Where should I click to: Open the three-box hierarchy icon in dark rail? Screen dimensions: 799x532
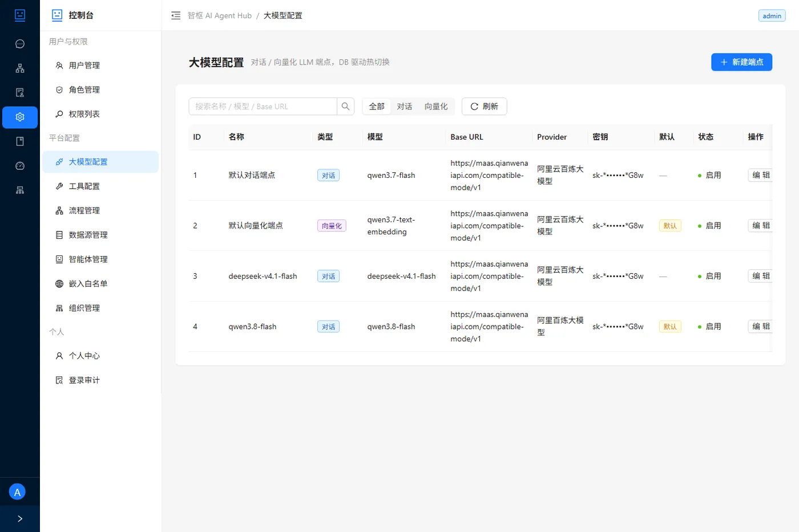pyautogui.click(x=20, y=68)
